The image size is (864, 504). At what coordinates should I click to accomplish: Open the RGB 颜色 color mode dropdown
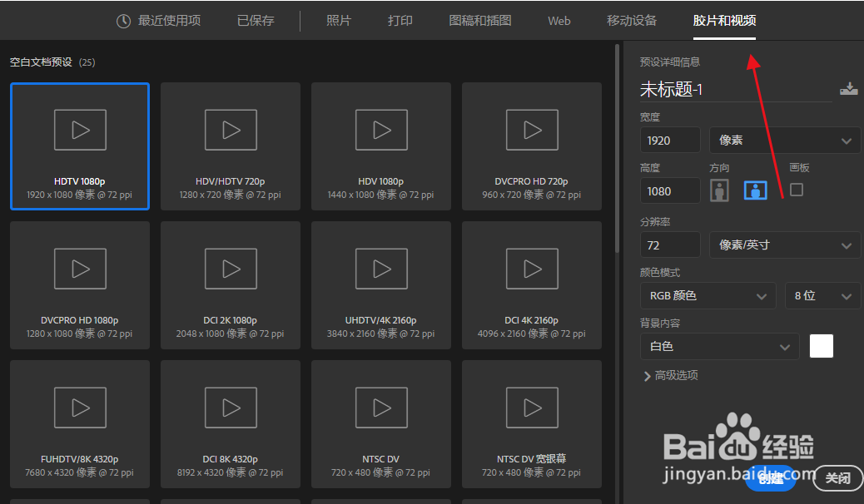(x=708, y=296)
